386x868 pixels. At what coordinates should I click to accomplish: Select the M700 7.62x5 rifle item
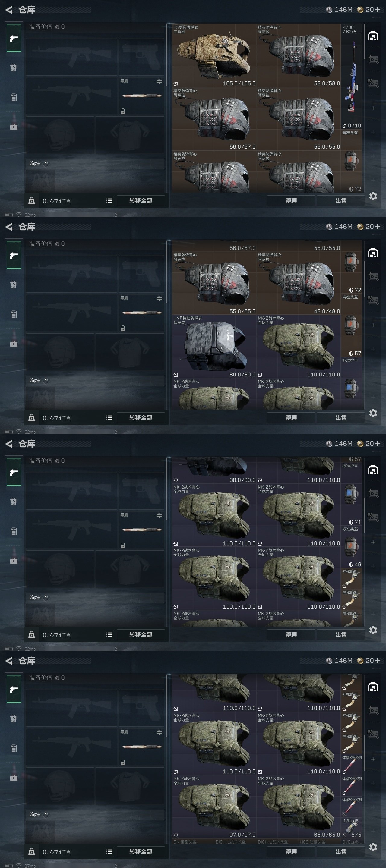point(351,77)
